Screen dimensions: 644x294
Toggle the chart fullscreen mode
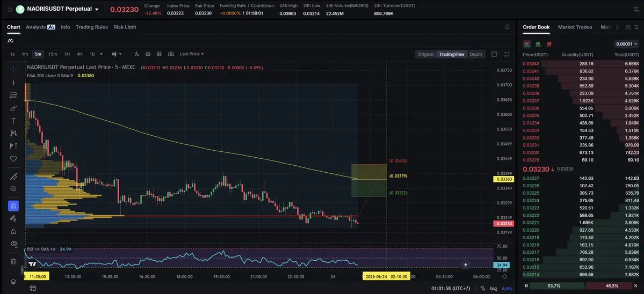507,54
